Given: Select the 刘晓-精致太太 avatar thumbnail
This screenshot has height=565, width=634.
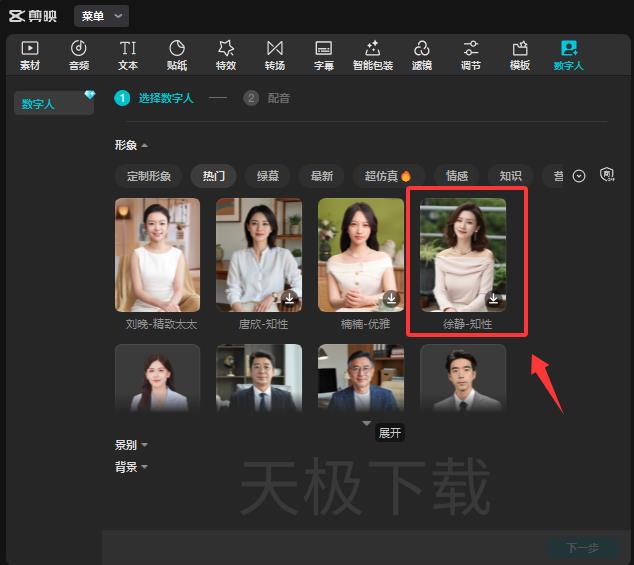Looking at the screenshot, I should (157, 255).
